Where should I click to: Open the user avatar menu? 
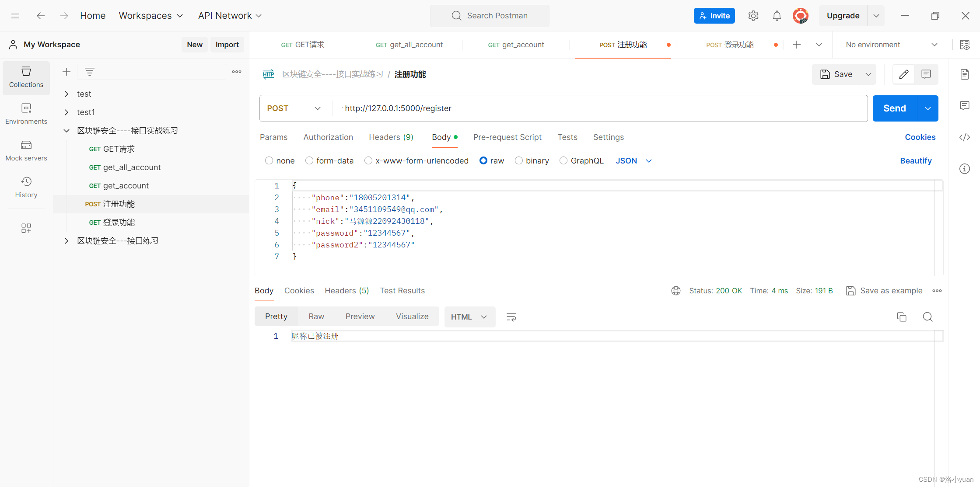[x=800, y=16]
